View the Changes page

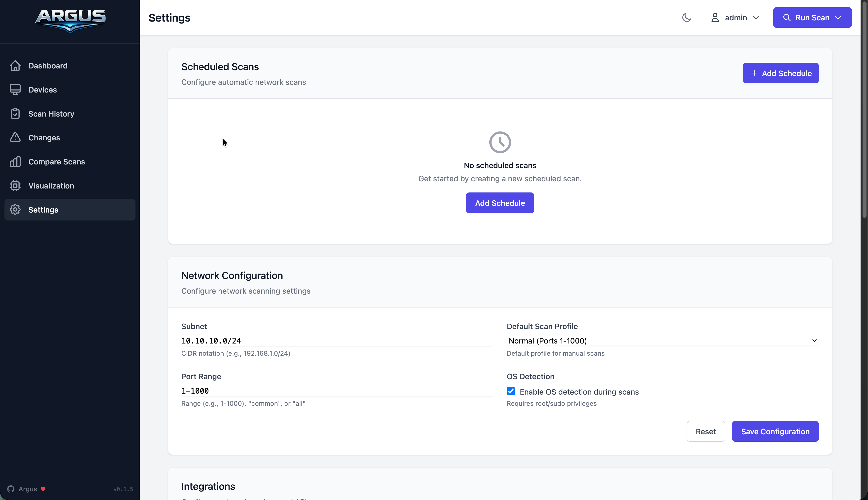44,137
